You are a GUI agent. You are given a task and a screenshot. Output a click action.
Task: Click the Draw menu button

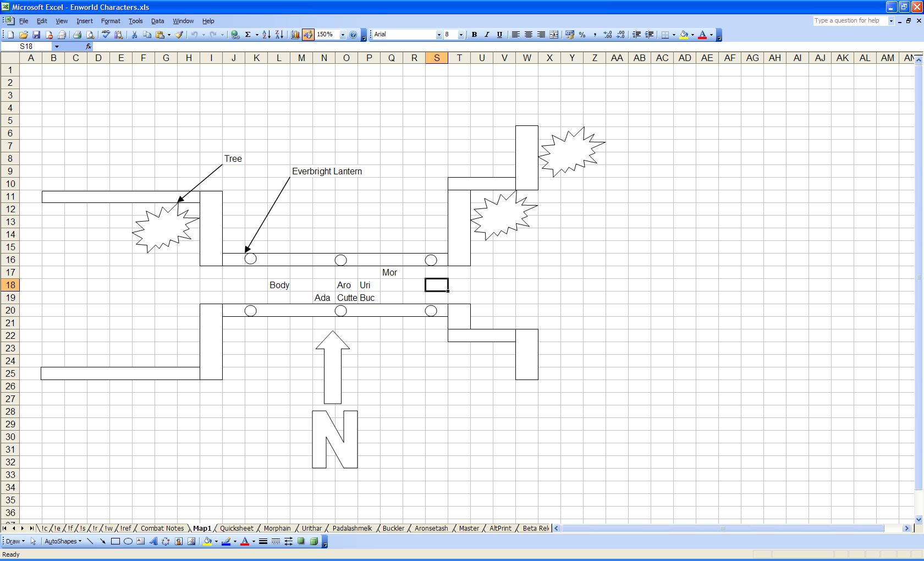(x=14, y=541)
